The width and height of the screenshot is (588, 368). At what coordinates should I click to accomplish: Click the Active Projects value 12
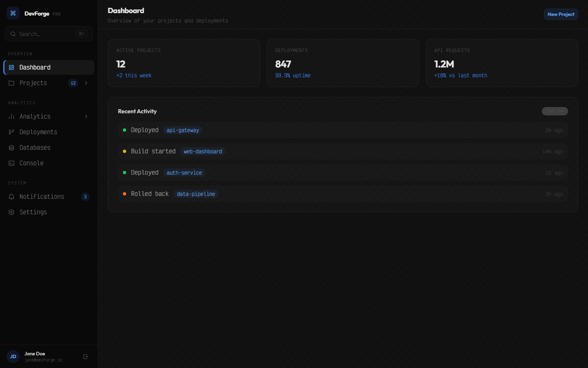[121, 64]
